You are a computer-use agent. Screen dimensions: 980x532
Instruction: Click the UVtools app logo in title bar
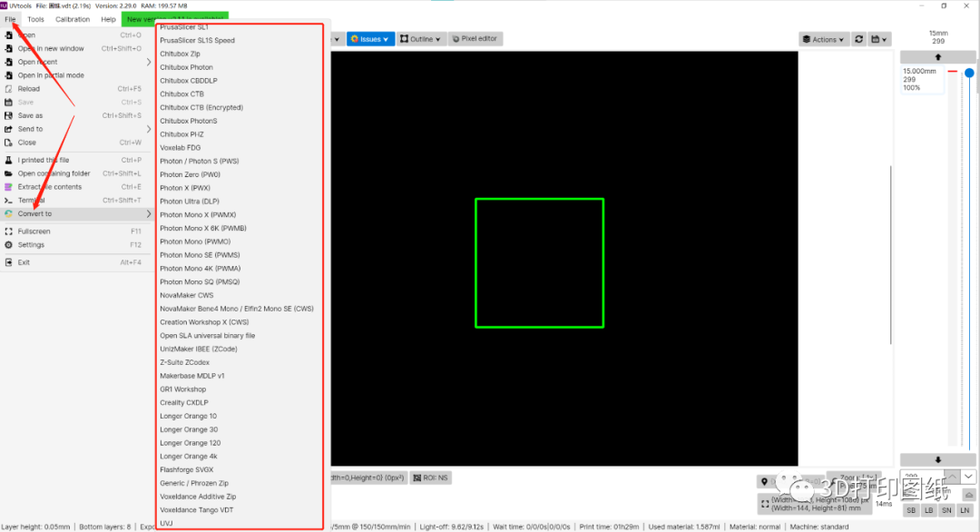click(x=4, y=5)
